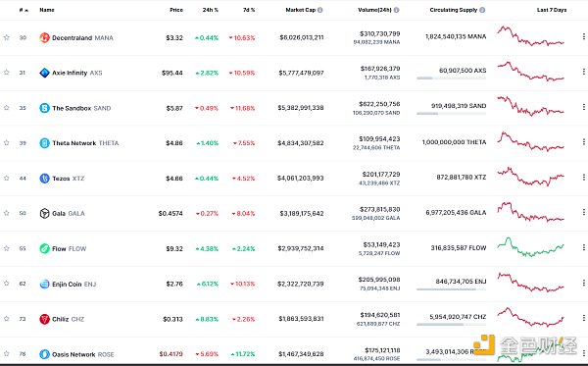
Task: Open the Oasis Network ROSE name link
Action: (83, 354)
